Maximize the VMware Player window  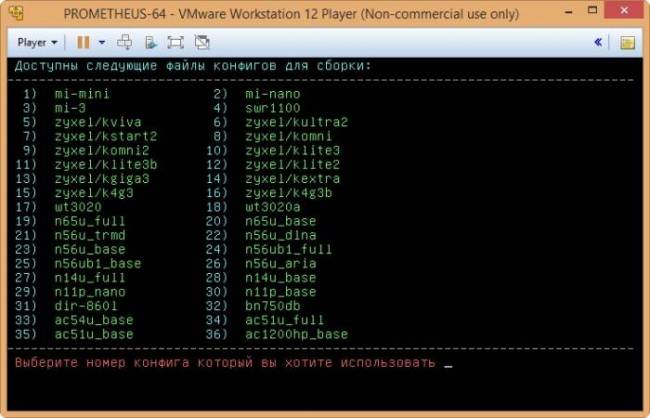coord(593,10)
